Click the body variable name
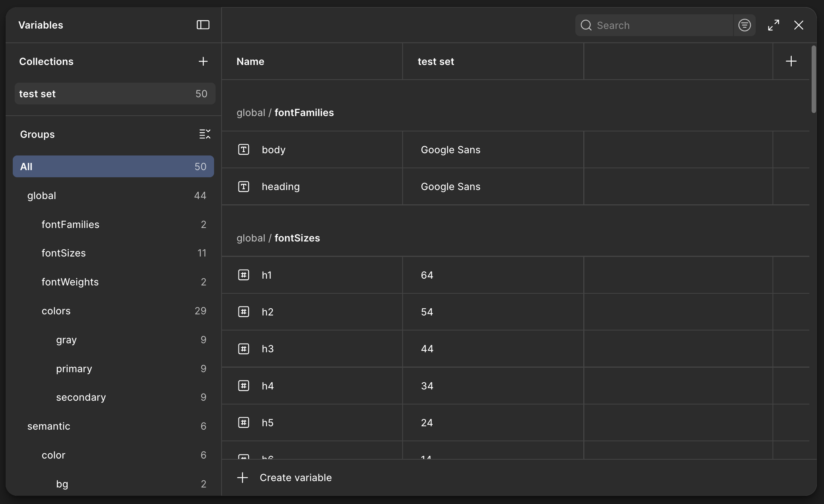The image size is (824, 504). click(273, 149)
